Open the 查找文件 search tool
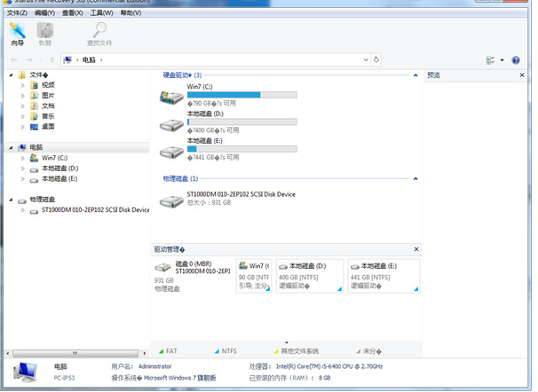This screenshot has width=538, height=392. (99, 35)
